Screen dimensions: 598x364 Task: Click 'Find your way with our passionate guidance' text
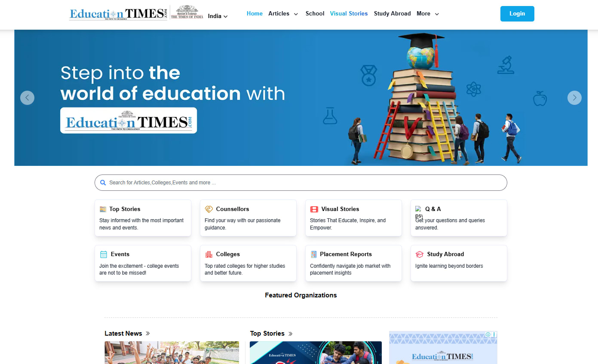pos(242,224)
